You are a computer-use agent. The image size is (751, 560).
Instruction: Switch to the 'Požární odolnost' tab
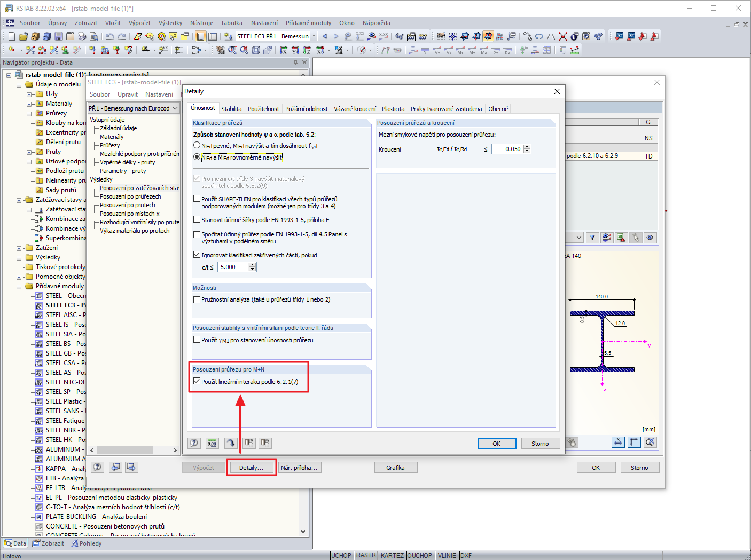(x=307, y=109)
